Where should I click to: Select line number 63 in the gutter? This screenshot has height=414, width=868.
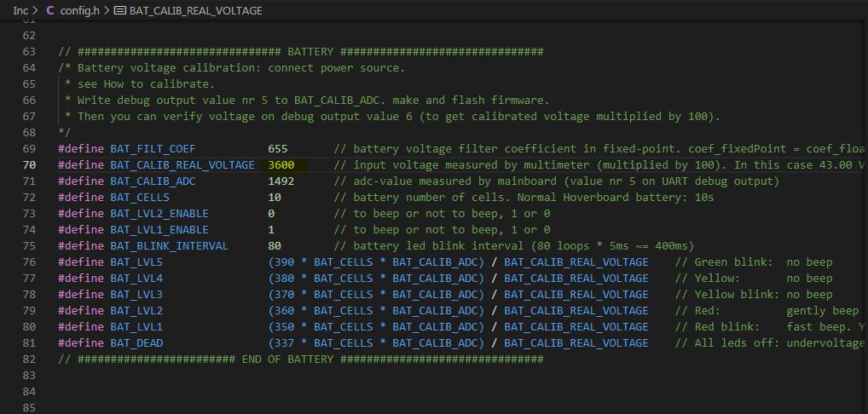[x=30, y=51]
